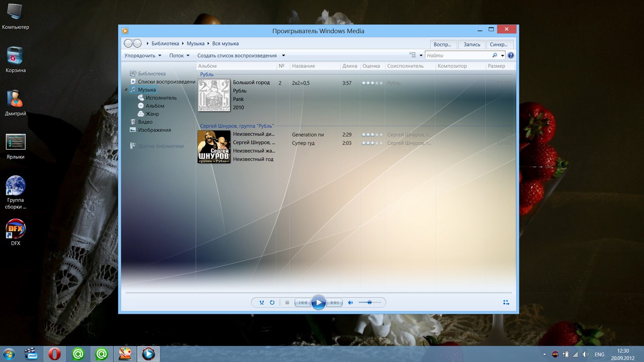Open the Упорядочить dropdown menu
Image resolution: width=644 pixels, height=362 pixels.
coord(143,56)
